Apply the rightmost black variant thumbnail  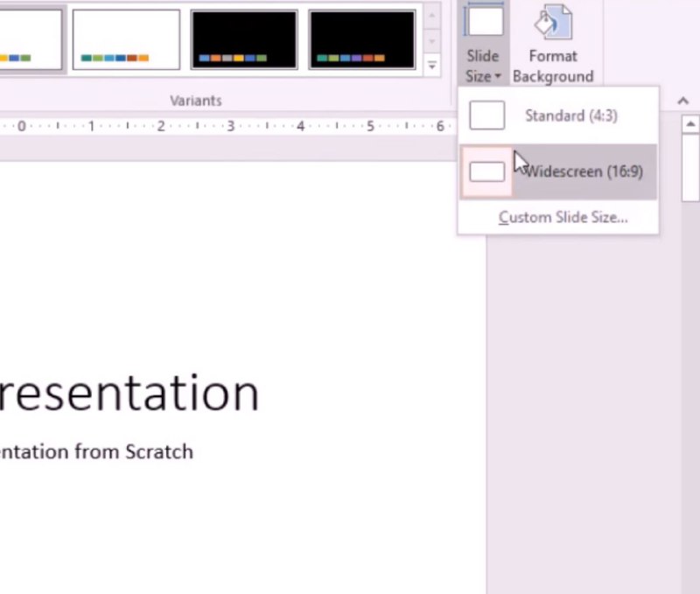pos(362,39)
